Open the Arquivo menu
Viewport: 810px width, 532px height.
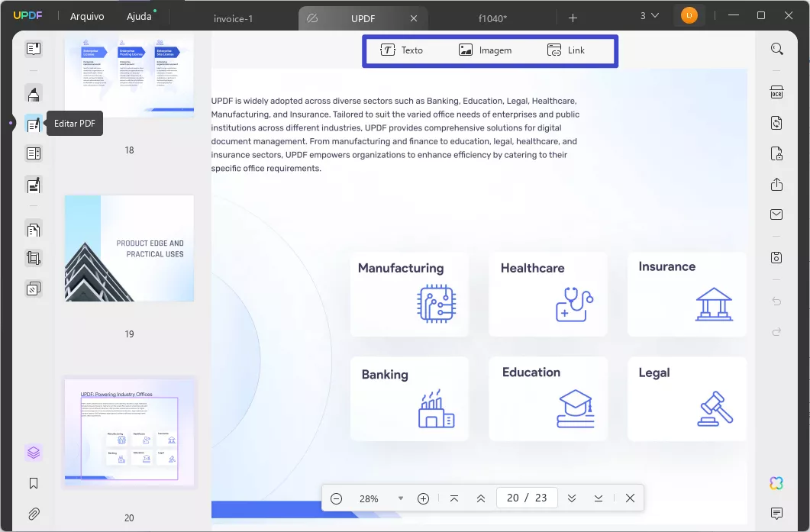[87, 17]
